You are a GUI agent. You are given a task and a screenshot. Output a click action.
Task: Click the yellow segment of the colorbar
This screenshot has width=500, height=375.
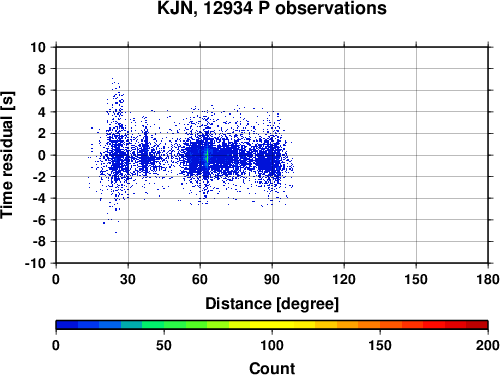[272, 325]
